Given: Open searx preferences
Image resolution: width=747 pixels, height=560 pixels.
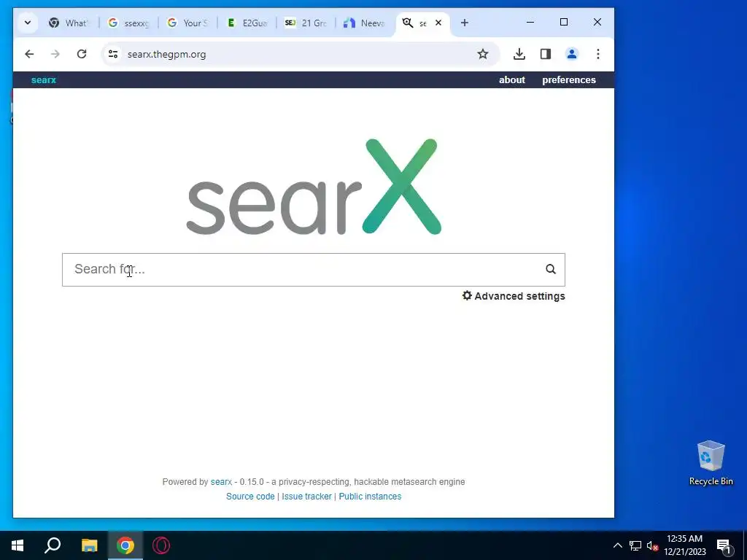Looking at the screenshot, I should (x=569, y=80).
